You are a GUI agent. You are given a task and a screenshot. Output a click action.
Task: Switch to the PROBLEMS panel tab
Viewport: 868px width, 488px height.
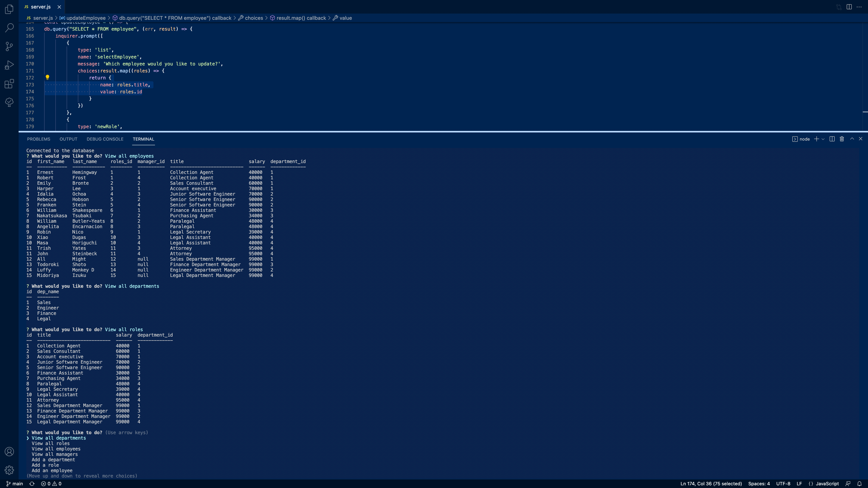coord(38,139)
